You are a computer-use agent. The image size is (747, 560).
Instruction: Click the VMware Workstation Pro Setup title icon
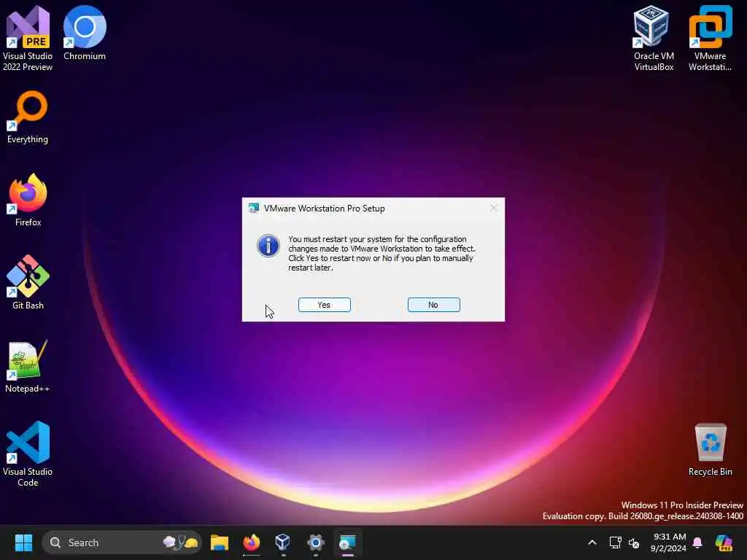pyautogui.click(x=253, y=208)
